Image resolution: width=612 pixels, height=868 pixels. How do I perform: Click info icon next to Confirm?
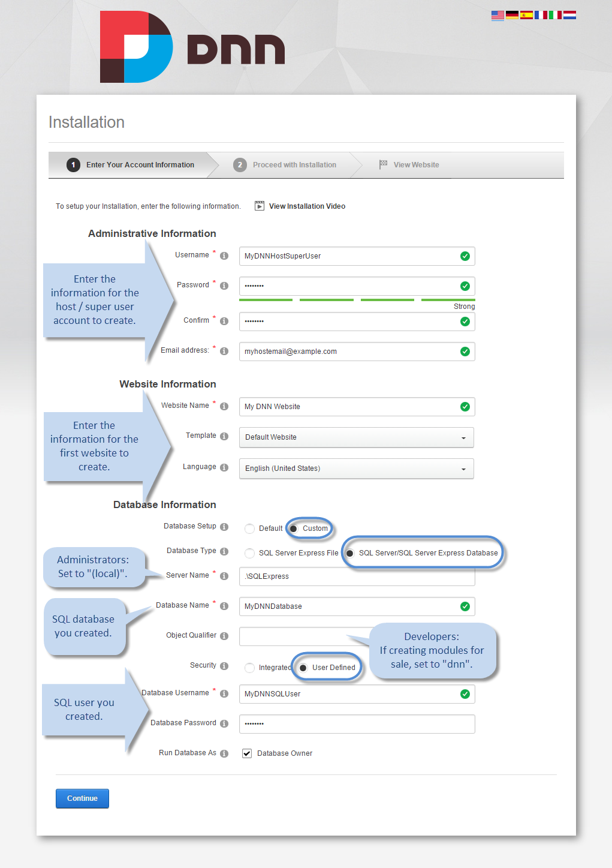click(224, 321)
